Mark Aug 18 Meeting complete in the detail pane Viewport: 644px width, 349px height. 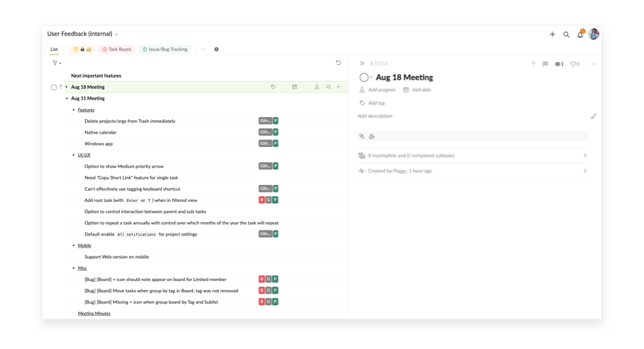(364, 78)
